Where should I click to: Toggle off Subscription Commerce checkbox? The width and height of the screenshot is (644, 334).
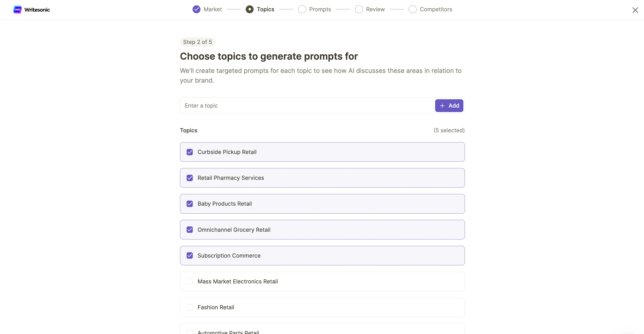pos(189,255)
